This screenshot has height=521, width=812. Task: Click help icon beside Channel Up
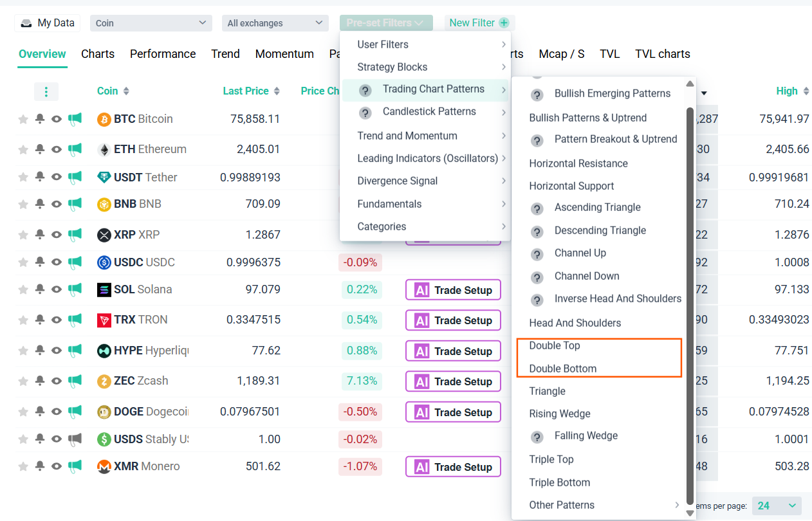coord(537,254)
